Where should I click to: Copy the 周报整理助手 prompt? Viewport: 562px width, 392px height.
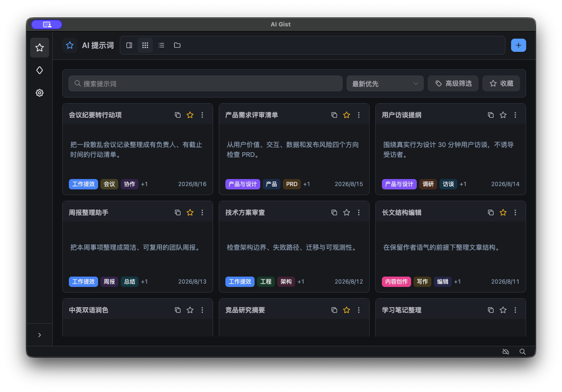(x=177, y=212)
